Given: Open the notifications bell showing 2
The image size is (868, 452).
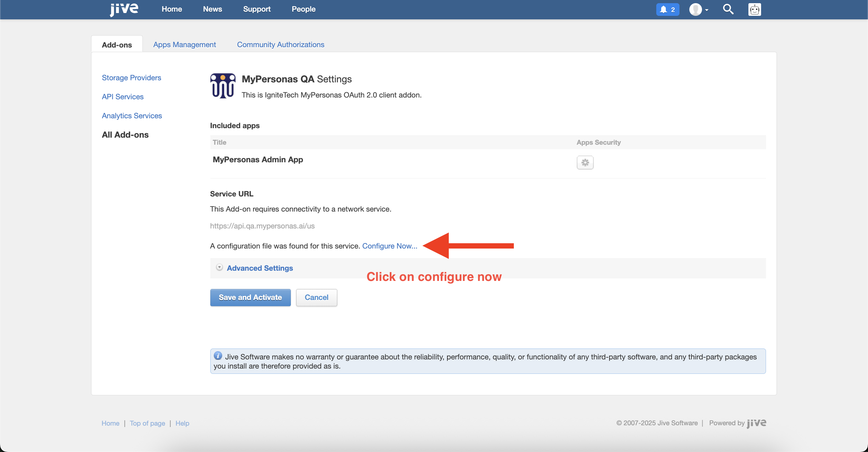Looking at the screenshot, I should pyautogui.click(x=667, y=10).
